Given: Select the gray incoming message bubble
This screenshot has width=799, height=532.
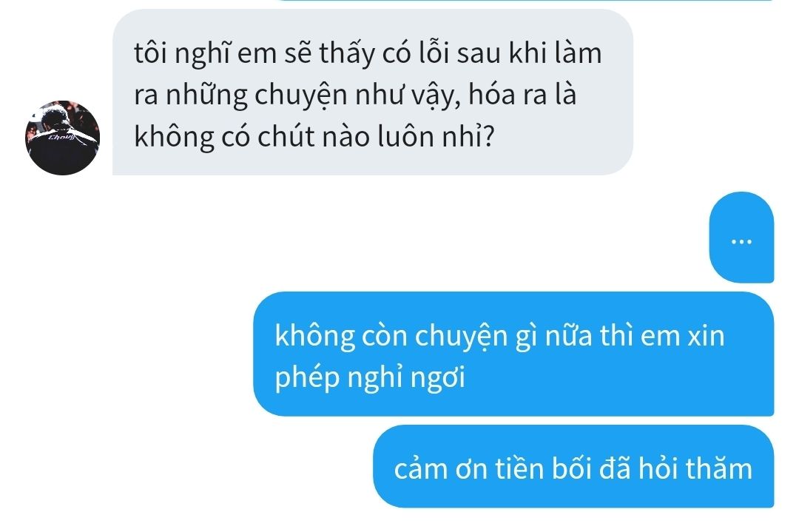Looking at the screenshot, I should (x=372, y=92).
